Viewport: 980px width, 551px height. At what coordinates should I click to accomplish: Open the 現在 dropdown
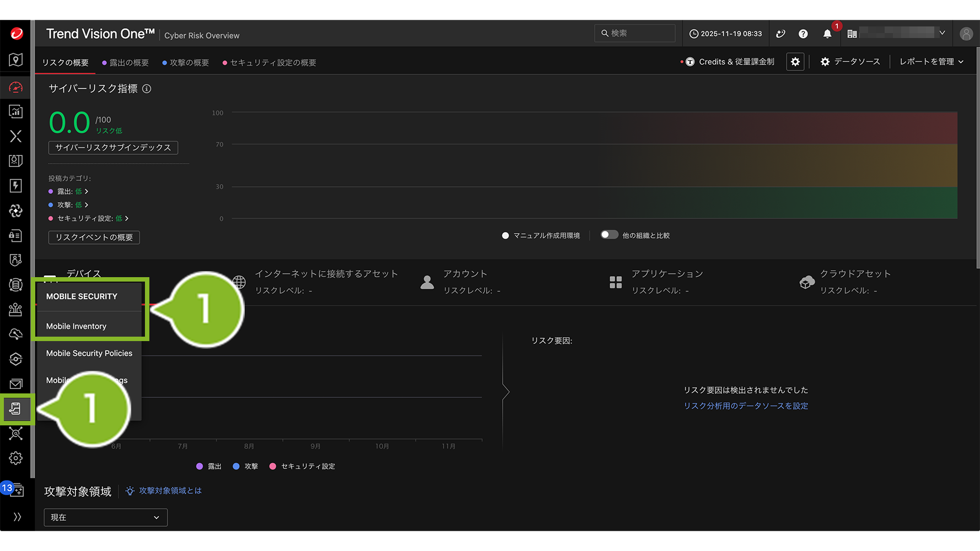click(x=105, y=517)
